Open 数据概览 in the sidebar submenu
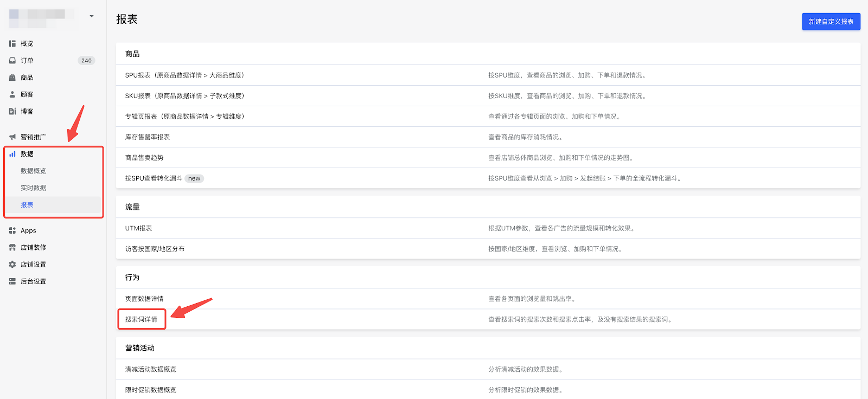The image size is (868, 399). click(x=33, y=171)
